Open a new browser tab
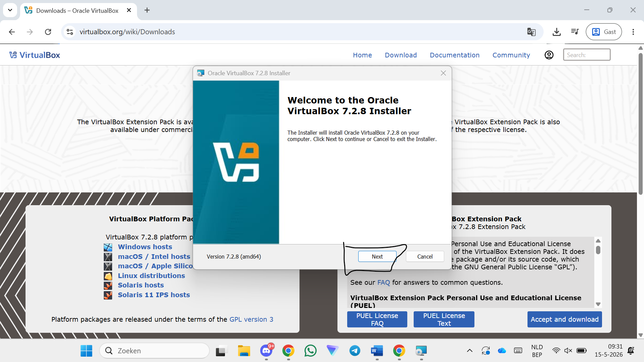The image size is (644, 362). tap(147, 10)
